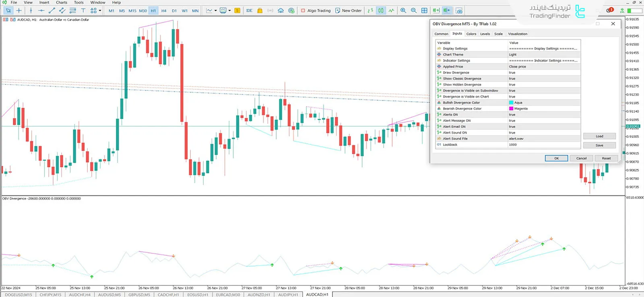
Task: Open the shapes tool dropdown arrow
Action: pyautogui.click(x=100, y=11)
